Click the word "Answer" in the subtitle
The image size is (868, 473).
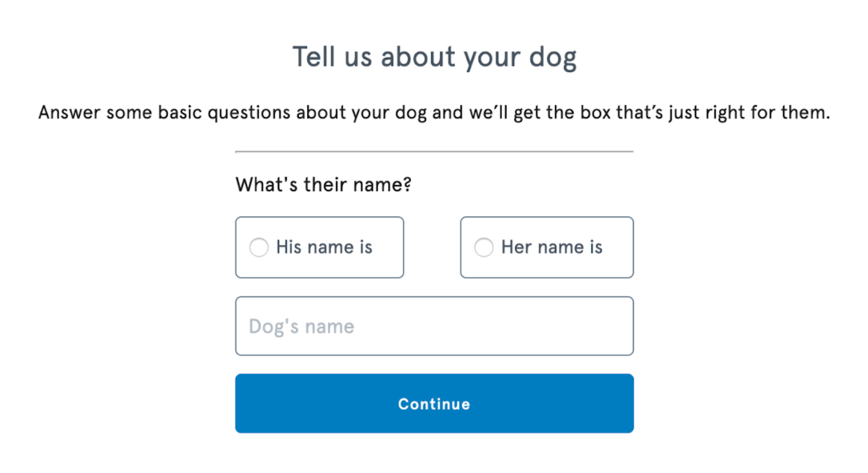click(69, 112)
